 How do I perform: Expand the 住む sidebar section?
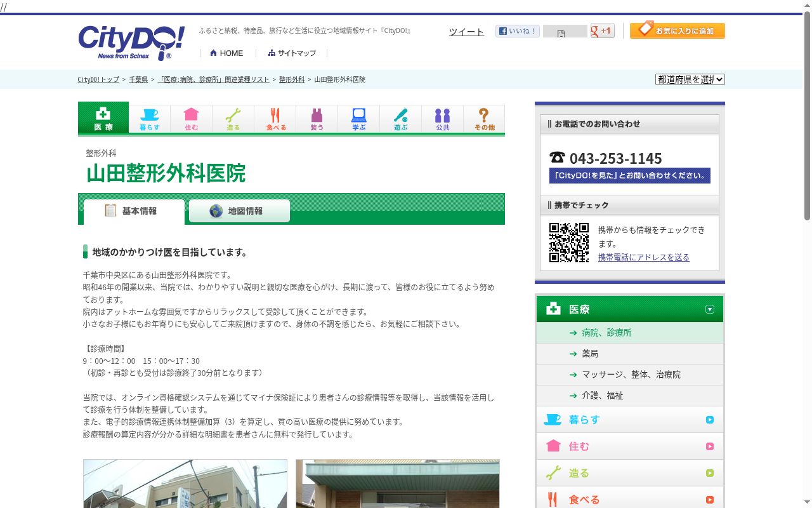pos(630,446)
